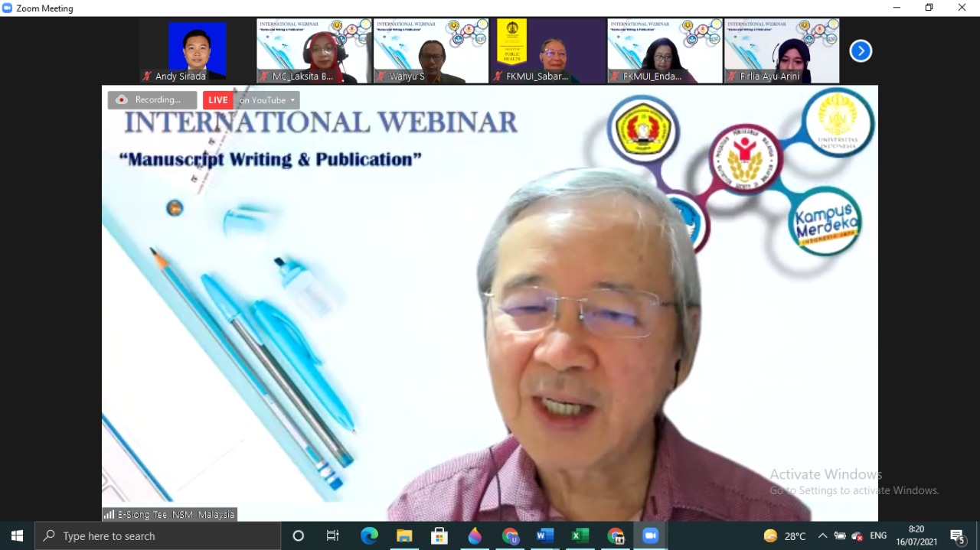This screenshot has width=980, height=550.
Task: Click the Cortana circle icon
Action: coord(299,535)
